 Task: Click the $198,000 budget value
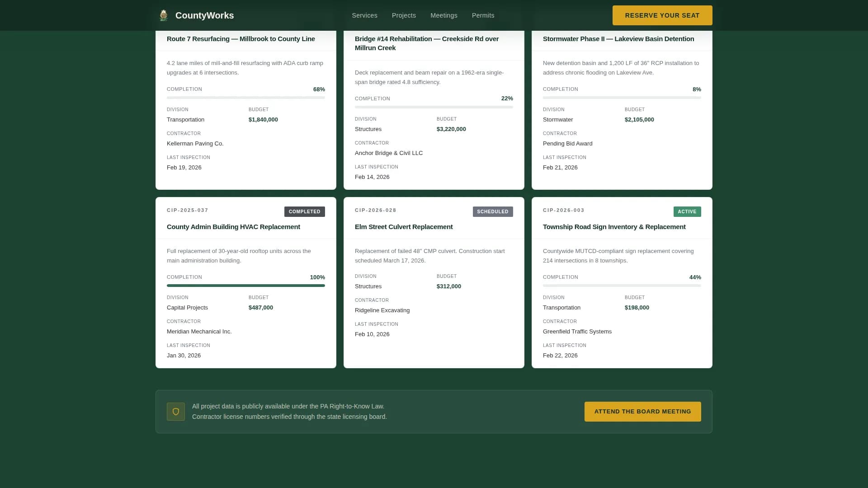(637, 308)
